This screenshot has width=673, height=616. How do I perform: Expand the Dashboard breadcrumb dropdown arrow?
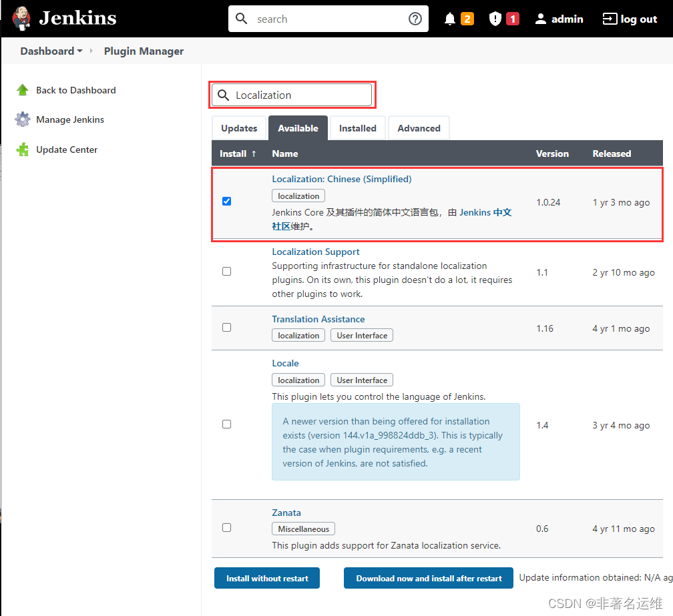80,51
